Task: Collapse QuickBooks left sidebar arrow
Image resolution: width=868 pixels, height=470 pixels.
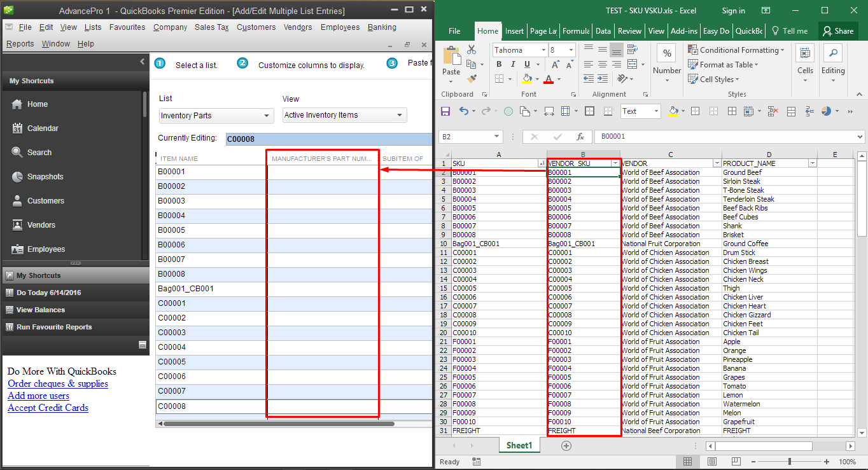Action: tap(142, 62)
